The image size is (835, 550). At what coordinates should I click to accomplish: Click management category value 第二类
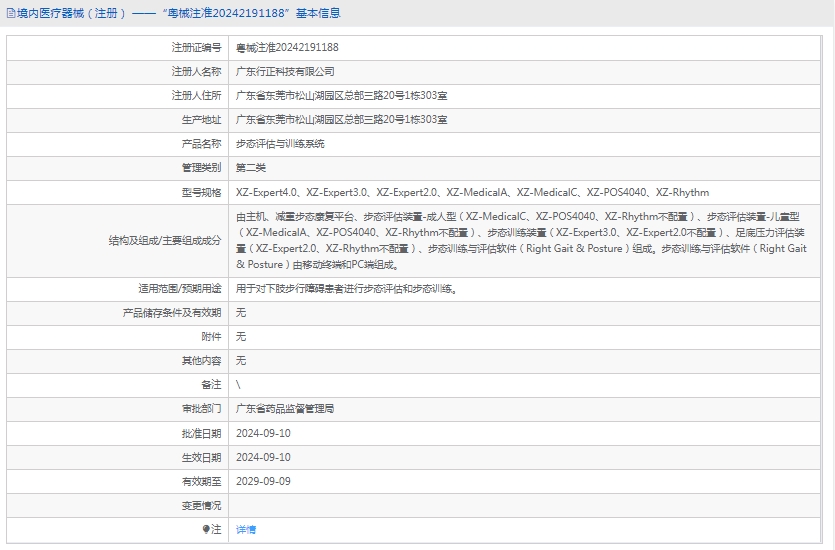(x=251, y=167)
